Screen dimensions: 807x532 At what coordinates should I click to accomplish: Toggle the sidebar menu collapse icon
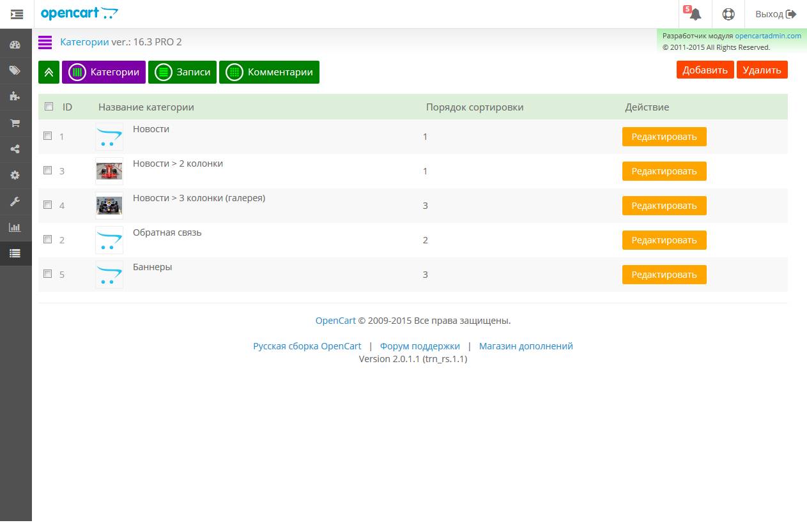pos(17,14)
